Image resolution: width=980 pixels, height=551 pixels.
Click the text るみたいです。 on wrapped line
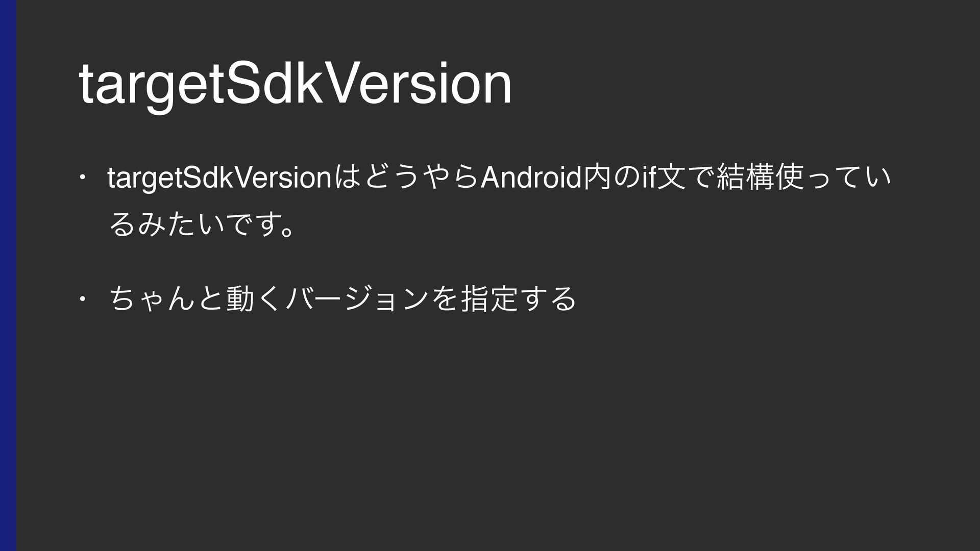click(x=203, y=224)
